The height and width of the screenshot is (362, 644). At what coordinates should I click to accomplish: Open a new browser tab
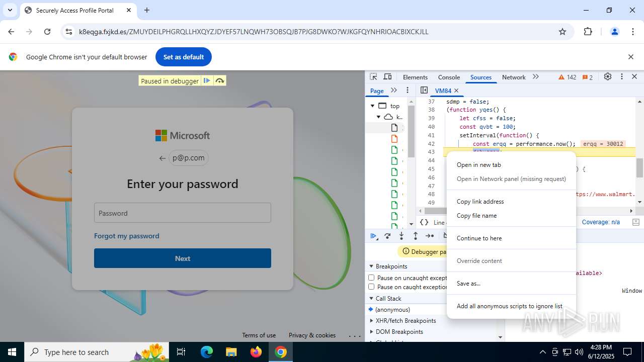pos(147,10)
